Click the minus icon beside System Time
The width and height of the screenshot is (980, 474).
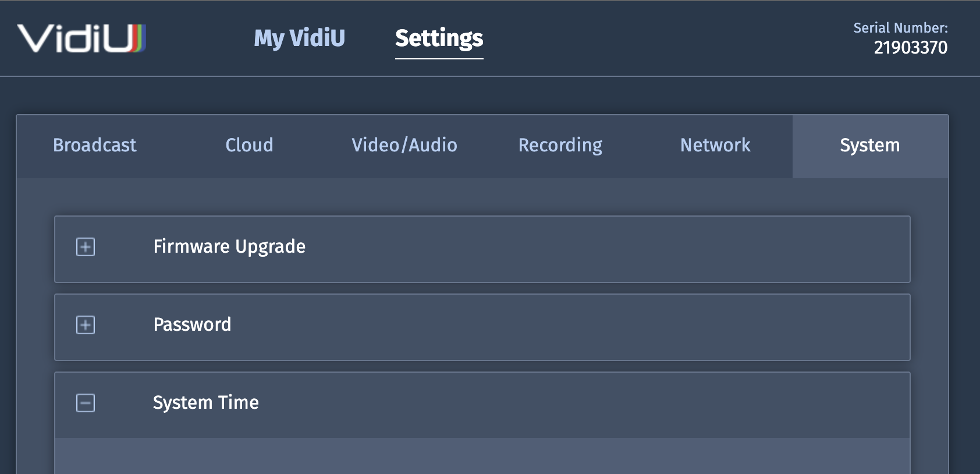pos(86,403)
